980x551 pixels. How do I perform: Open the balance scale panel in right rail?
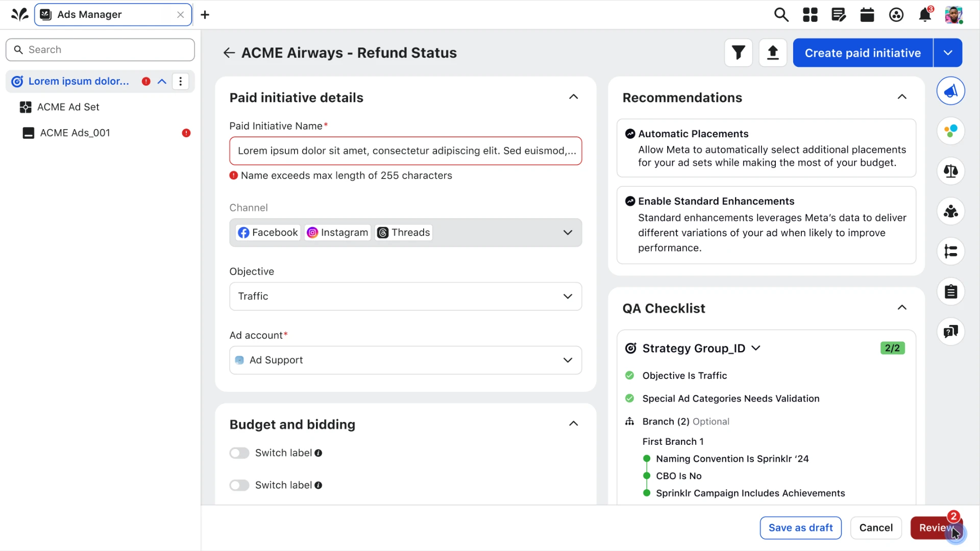(x=950, y=171)
